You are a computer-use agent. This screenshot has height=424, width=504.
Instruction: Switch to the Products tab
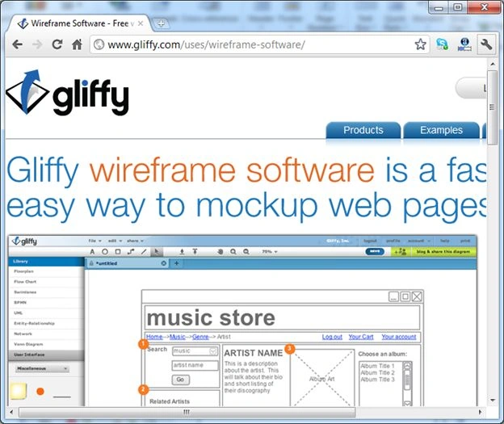pos(363,130)
